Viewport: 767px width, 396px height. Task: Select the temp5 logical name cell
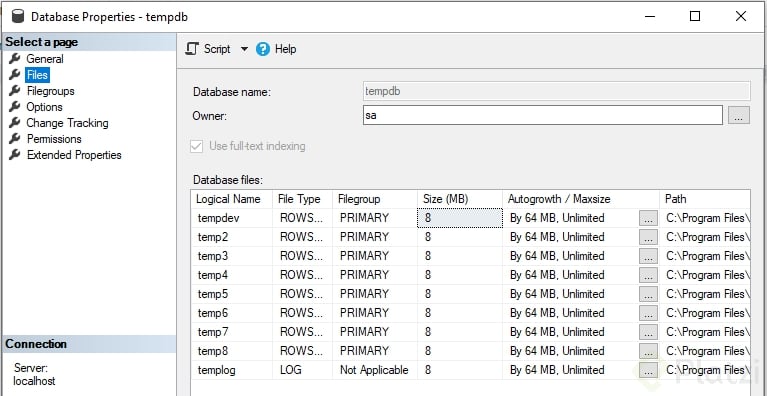[231, 294]
